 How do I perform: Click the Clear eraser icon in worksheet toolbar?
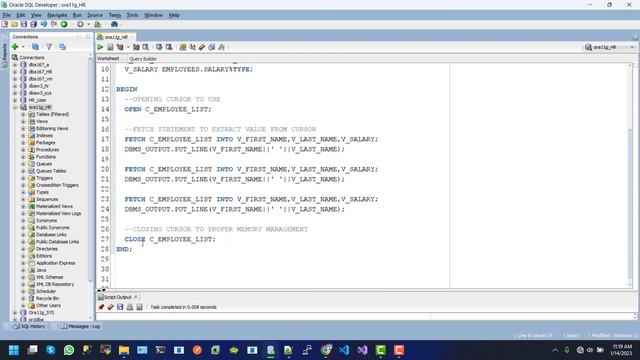coord(202,47)
